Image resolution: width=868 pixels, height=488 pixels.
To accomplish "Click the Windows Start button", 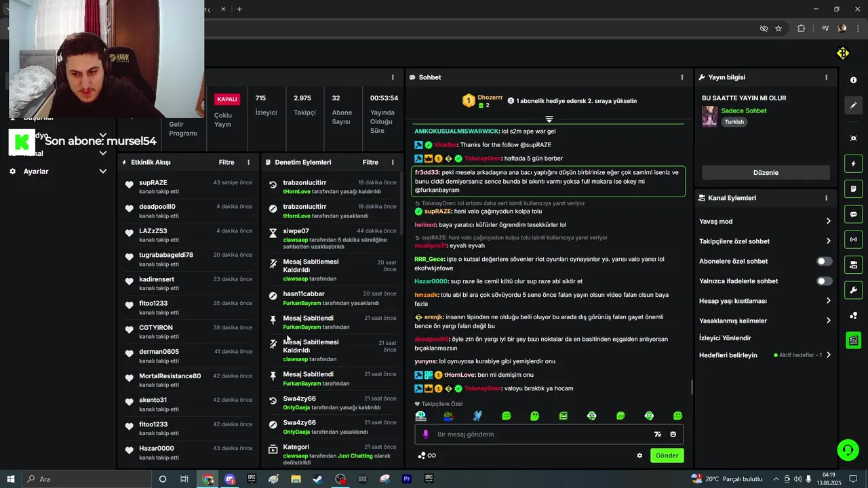I will [11, 479].
